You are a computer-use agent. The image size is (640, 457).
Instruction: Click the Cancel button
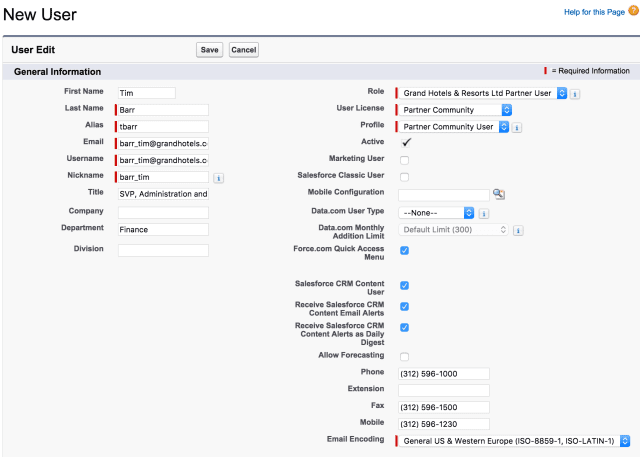coord(243,49)
